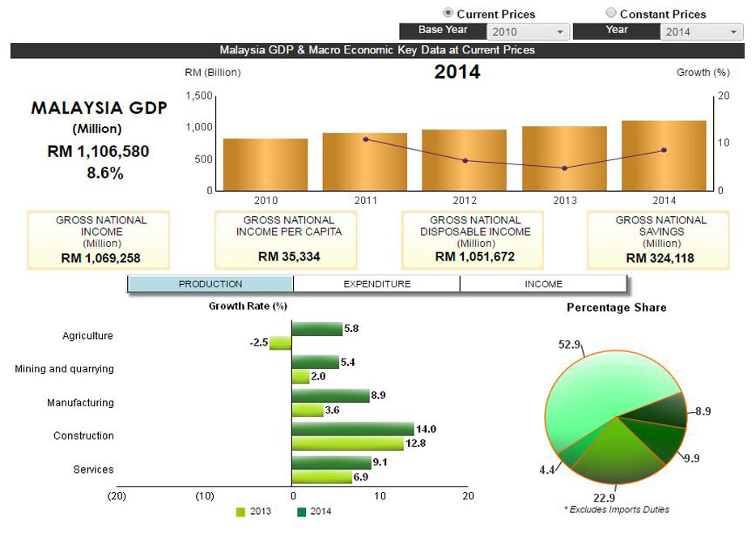Viewport: 756px width, 535px height.
Task: Click the Services 2013 bar labeled 6.9
Action: (322, 478)
